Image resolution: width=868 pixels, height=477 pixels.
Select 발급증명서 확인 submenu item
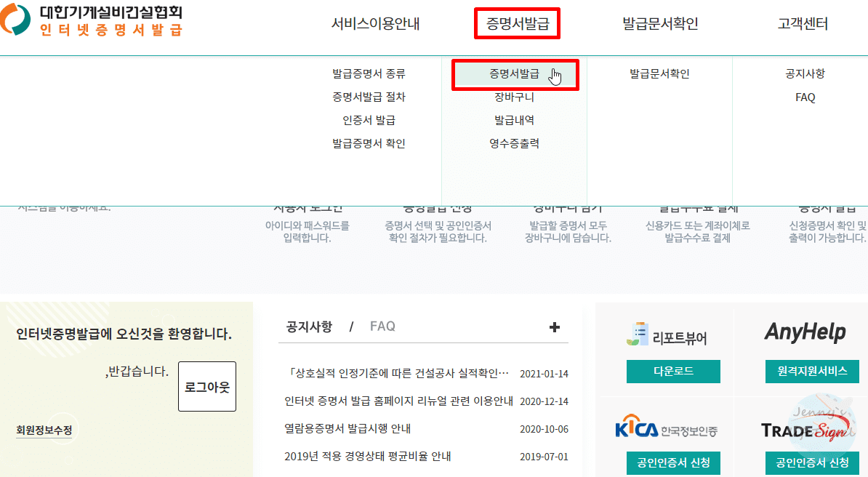(x=369, y=143)
